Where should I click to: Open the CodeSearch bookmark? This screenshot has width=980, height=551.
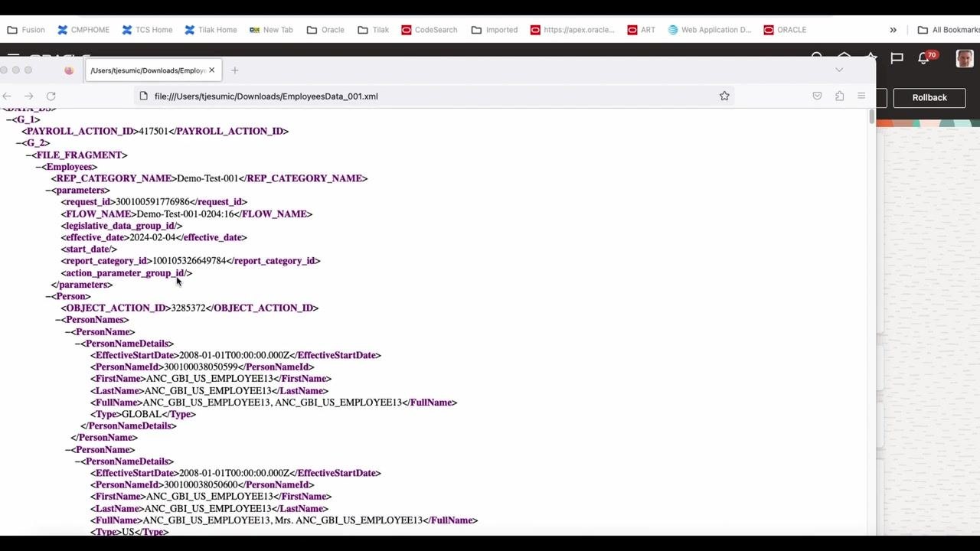coord(429,30)
